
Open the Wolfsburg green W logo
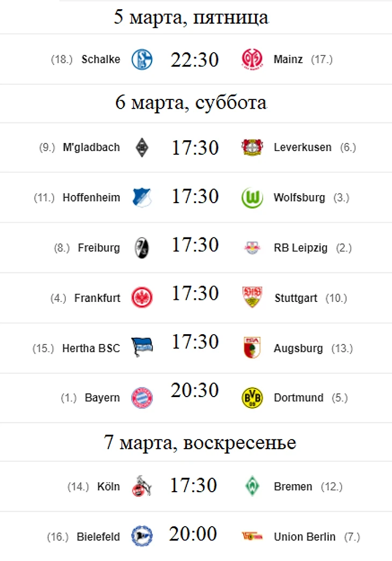click(x=252, y=198)
